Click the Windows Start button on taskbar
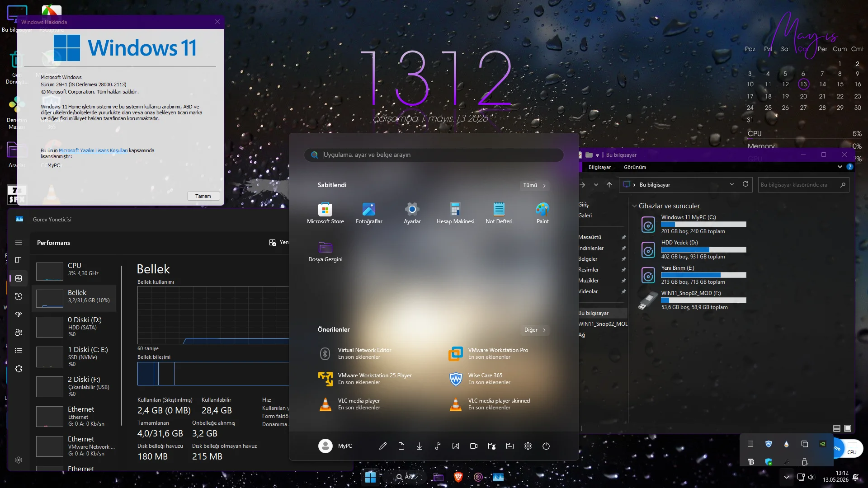 coord(370,477)
